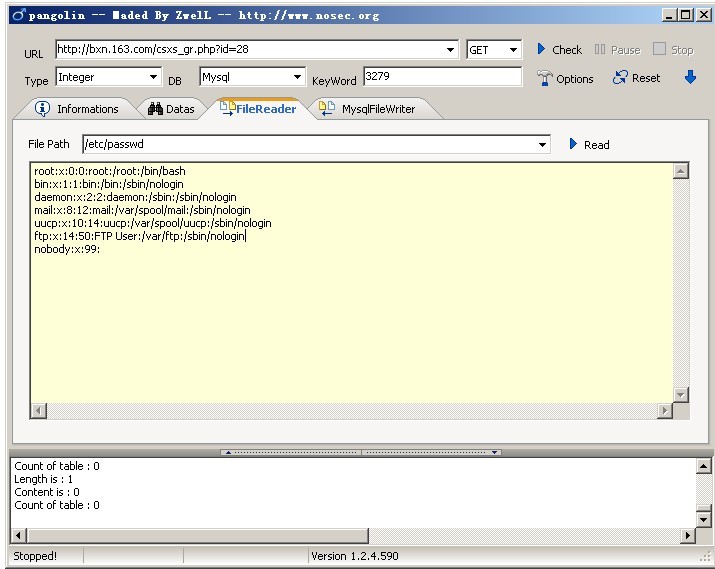Screen dimensions: 715x569
Task: Read the file with the Read button
Action: coord(589,145)
